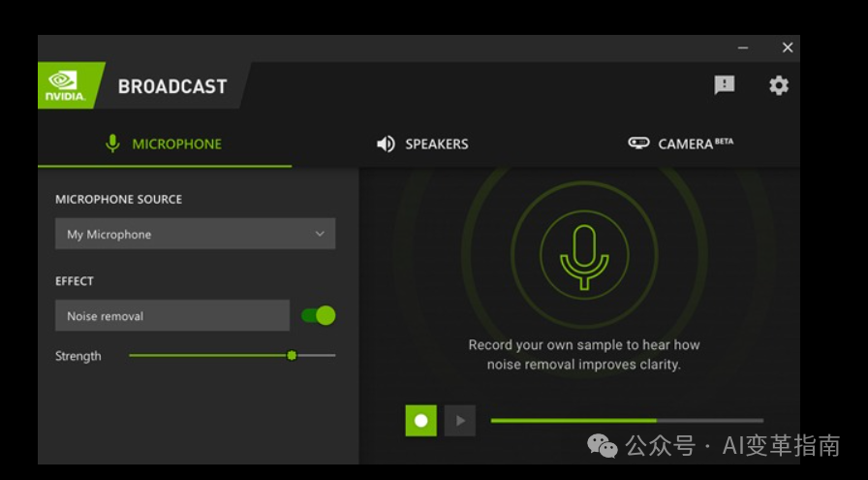868x480 pixels.
Task: Click the sample playback progress bar
Action: click(627, 421)
